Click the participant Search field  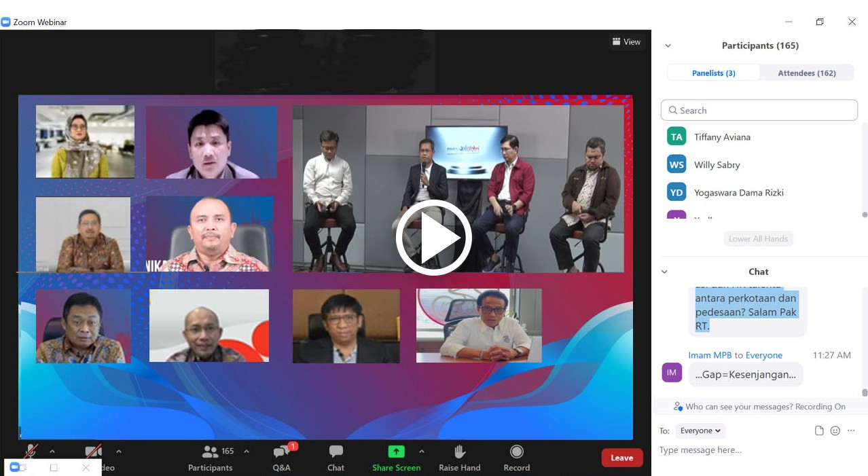pos(759,110)
